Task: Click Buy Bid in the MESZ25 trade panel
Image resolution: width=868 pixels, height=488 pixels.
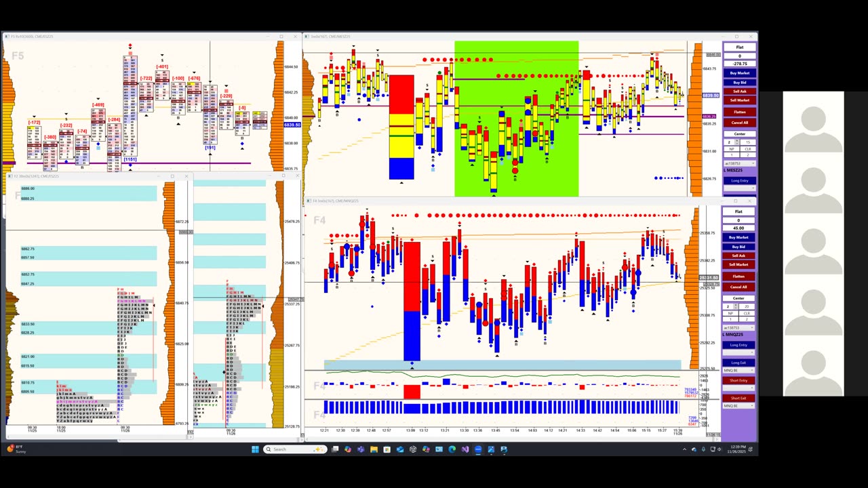Action: [x=740, y=83]
